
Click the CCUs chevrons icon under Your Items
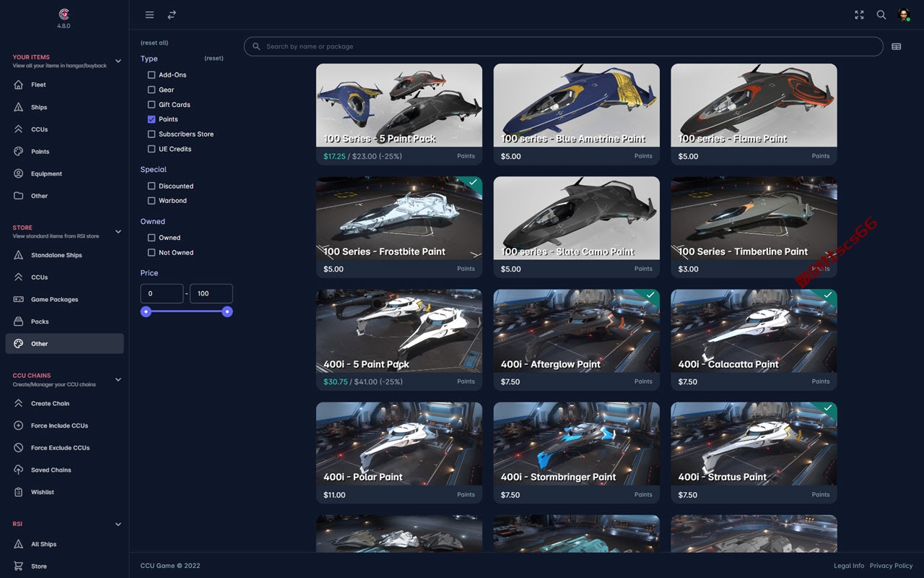19,129
